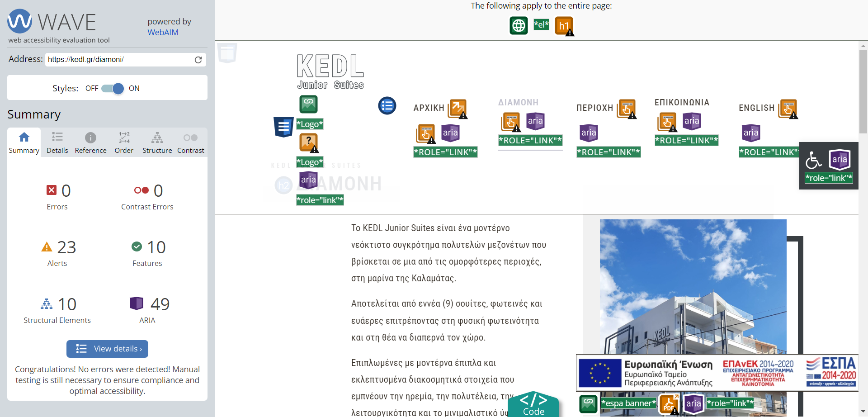The image size is (868, 417).
Task: Click the aria icon under ΕΠΙΚΟΙΝΩΝΙΑ
Action: point(692,121)
